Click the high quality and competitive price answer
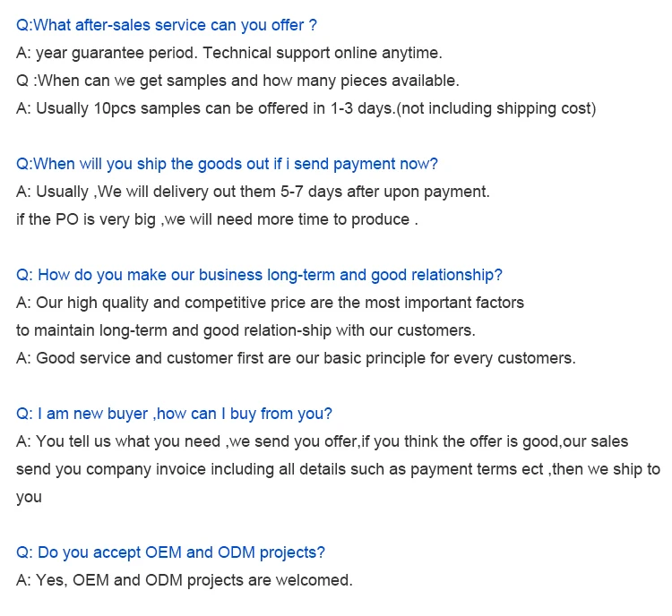Viewport: 672px width, 616px height. (270, 303)
